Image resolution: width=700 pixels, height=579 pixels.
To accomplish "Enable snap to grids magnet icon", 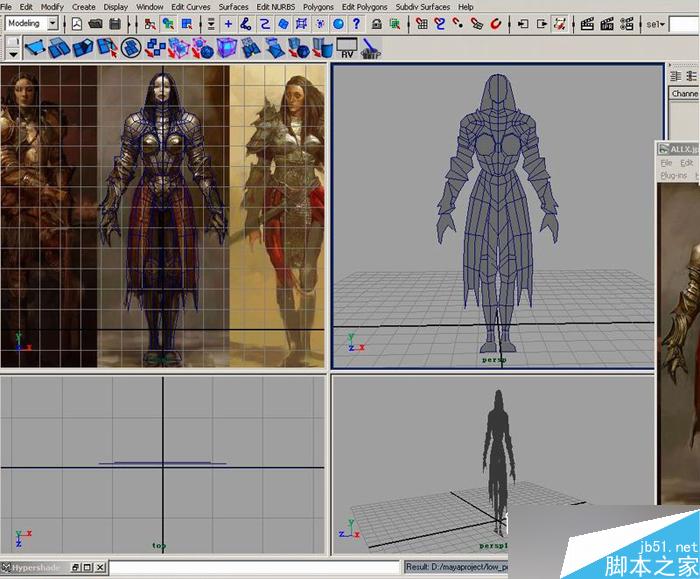I will click(421, 24).
